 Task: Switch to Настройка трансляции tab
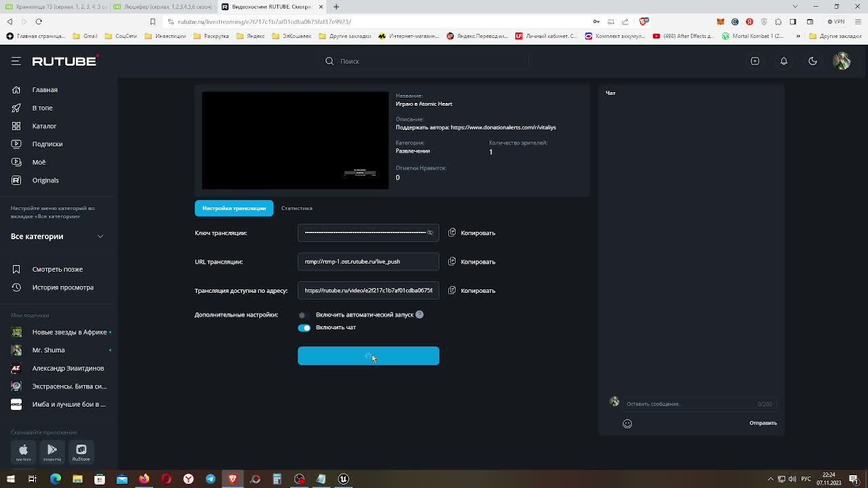point(234,208)
